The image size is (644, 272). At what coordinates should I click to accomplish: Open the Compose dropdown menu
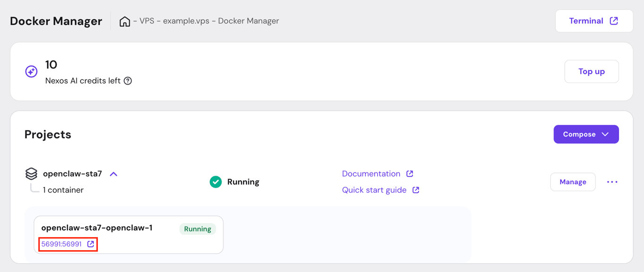[586, 134]
